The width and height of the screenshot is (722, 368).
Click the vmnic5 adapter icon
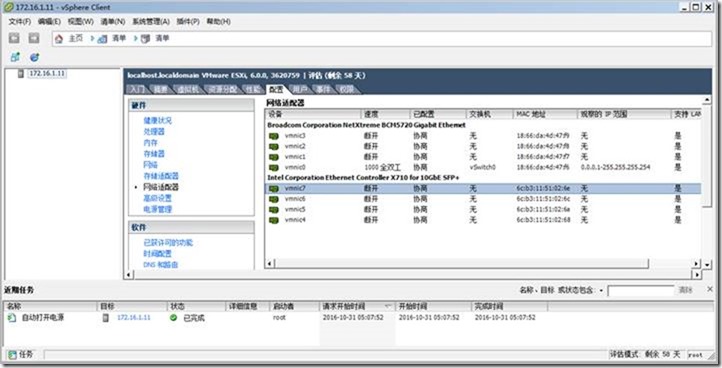(x=274, y=210)
